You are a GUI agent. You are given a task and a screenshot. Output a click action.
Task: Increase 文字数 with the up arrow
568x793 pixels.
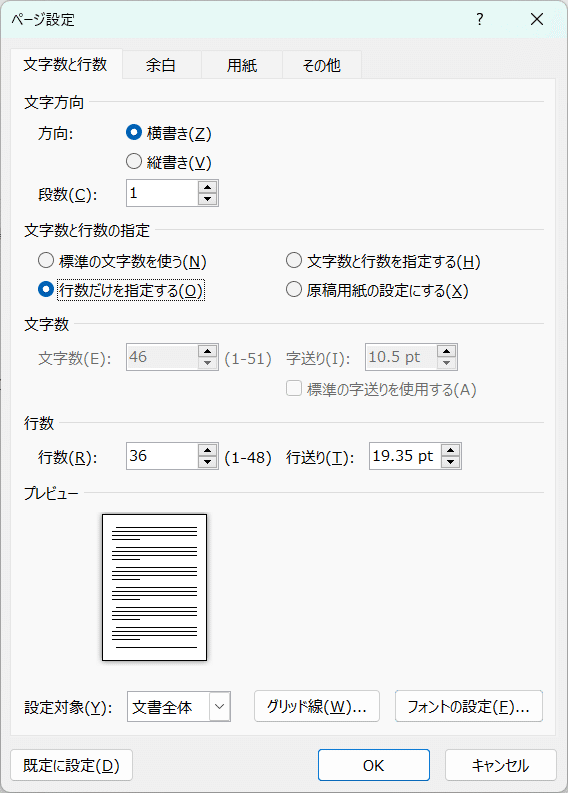207,351
